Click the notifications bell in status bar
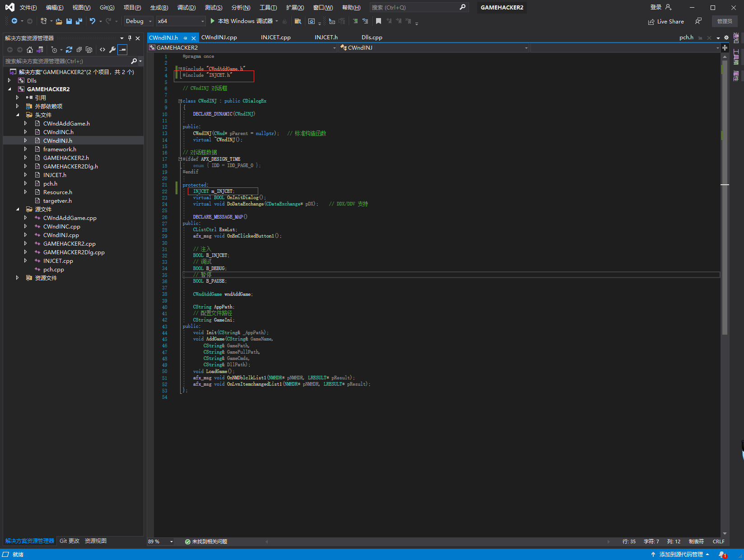 (722, 555)
